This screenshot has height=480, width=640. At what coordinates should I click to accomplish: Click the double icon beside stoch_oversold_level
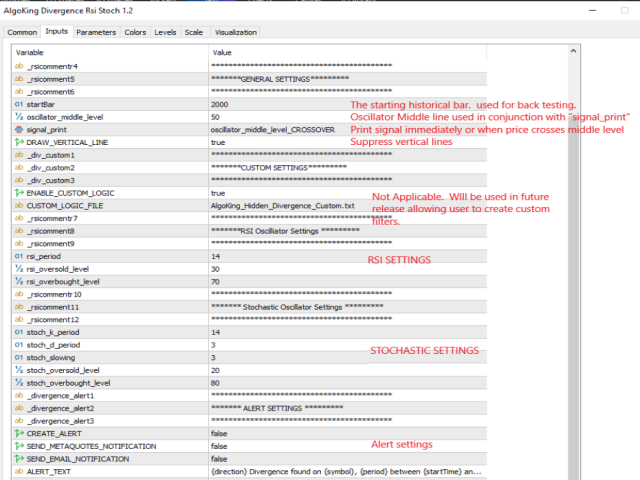[19, 370]
